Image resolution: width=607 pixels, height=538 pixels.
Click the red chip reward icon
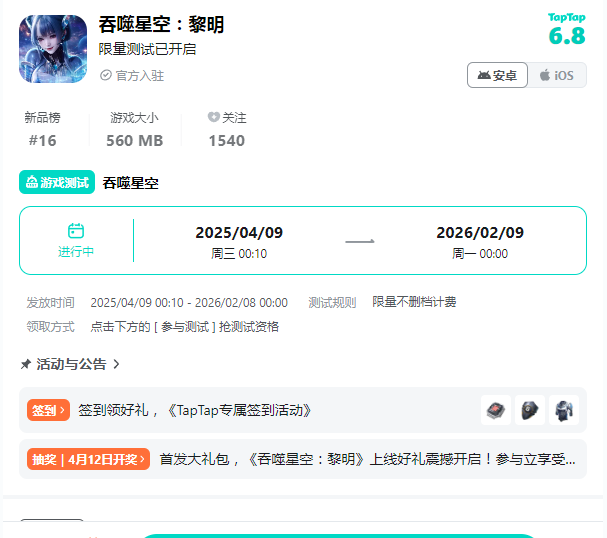click(x=496, y=410)
